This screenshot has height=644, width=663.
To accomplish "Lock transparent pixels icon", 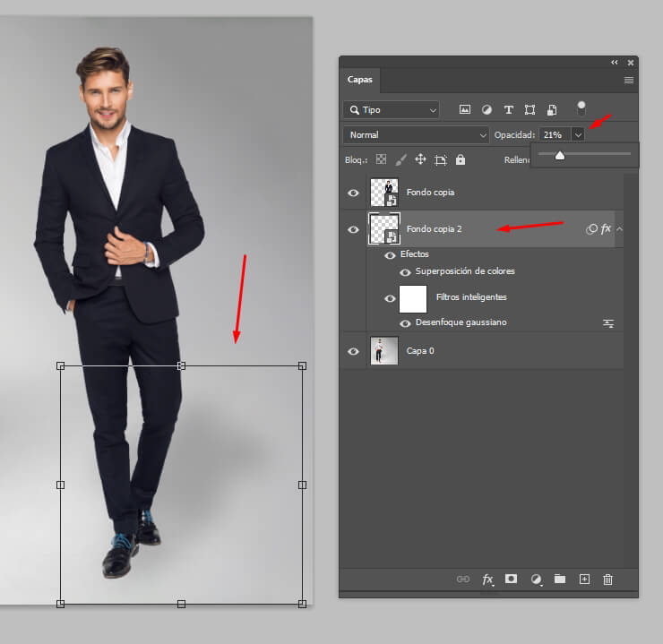I will click(381, 159).
